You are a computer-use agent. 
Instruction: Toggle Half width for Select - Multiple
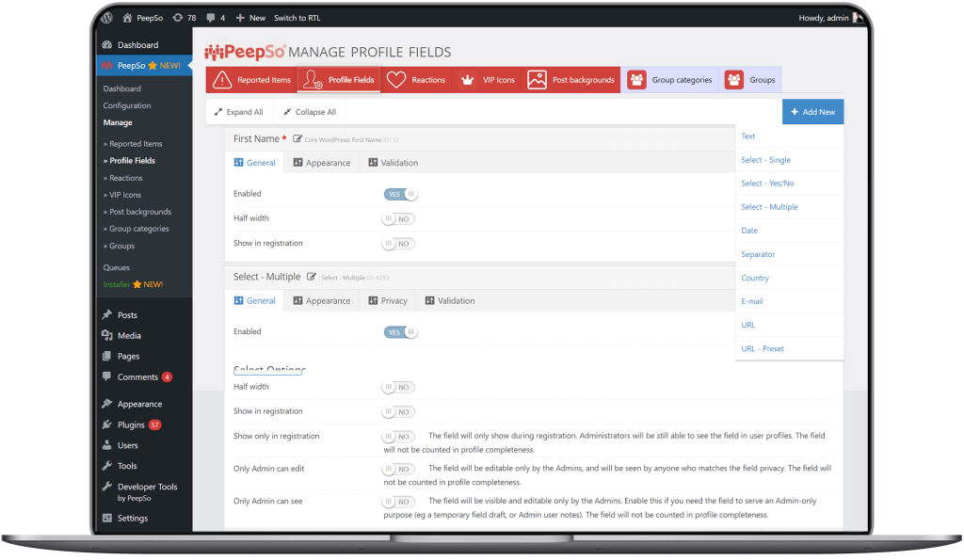(398, 387)
